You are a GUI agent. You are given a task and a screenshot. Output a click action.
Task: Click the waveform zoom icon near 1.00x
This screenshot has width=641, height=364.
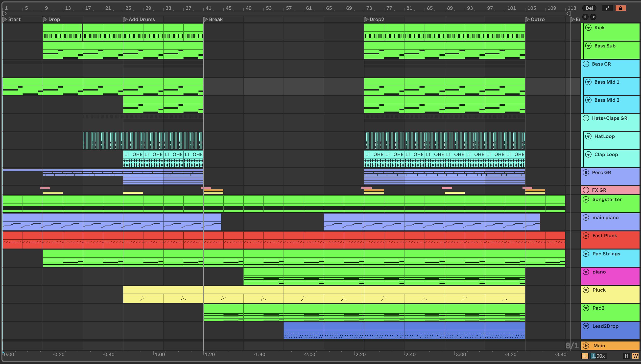(x=585, y=356)
